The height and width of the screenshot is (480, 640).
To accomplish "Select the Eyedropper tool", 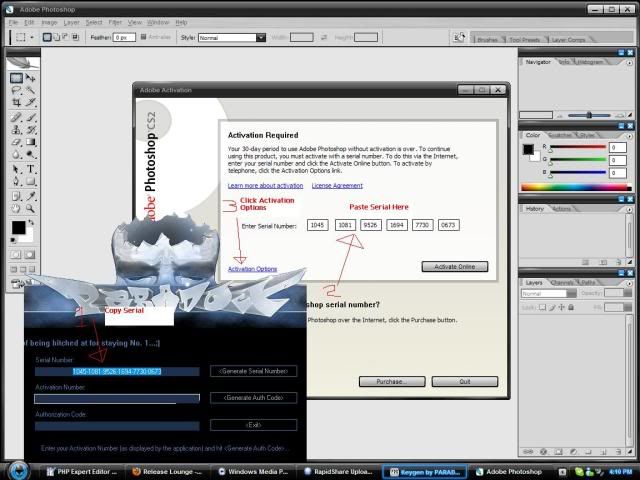I will [x=31, y=196].
